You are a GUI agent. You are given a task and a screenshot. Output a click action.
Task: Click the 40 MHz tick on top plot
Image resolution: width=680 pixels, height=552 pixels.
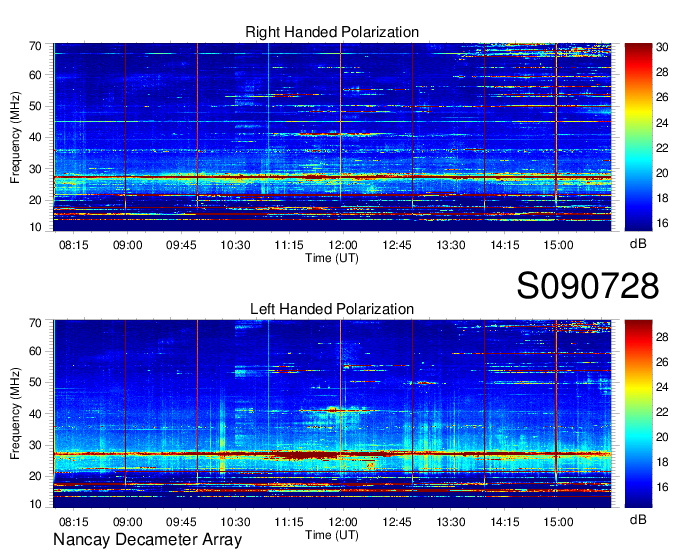pyautogui.click(x=35, y=137)
